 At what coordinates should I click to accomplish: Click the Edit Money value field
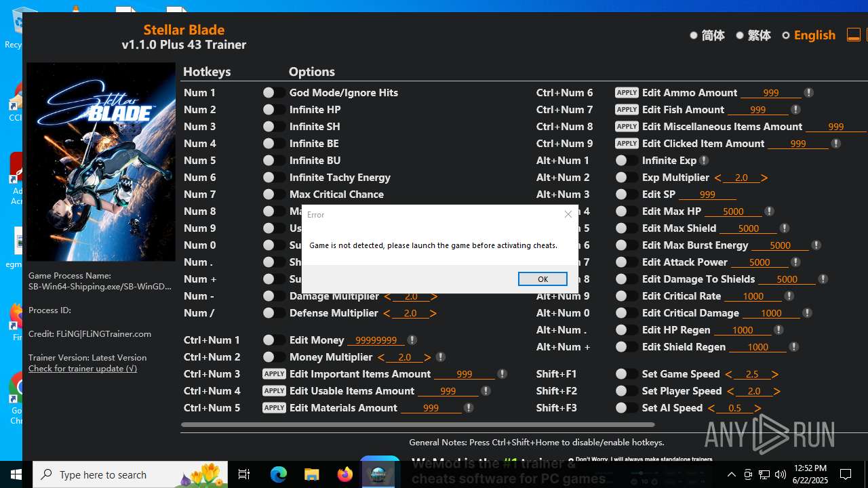(376, 340)
